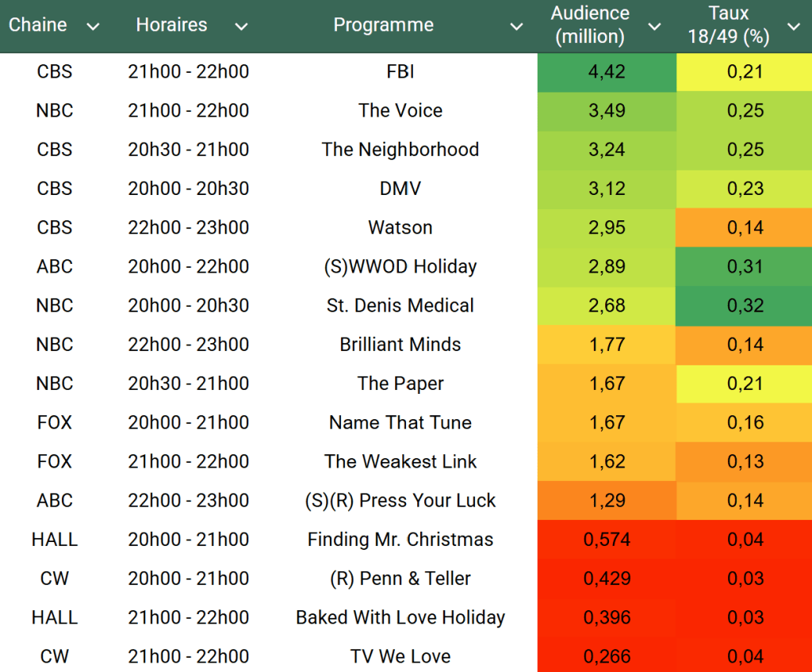
Task: Select The Voice programme cell
Action: click(x=400, y=111)
